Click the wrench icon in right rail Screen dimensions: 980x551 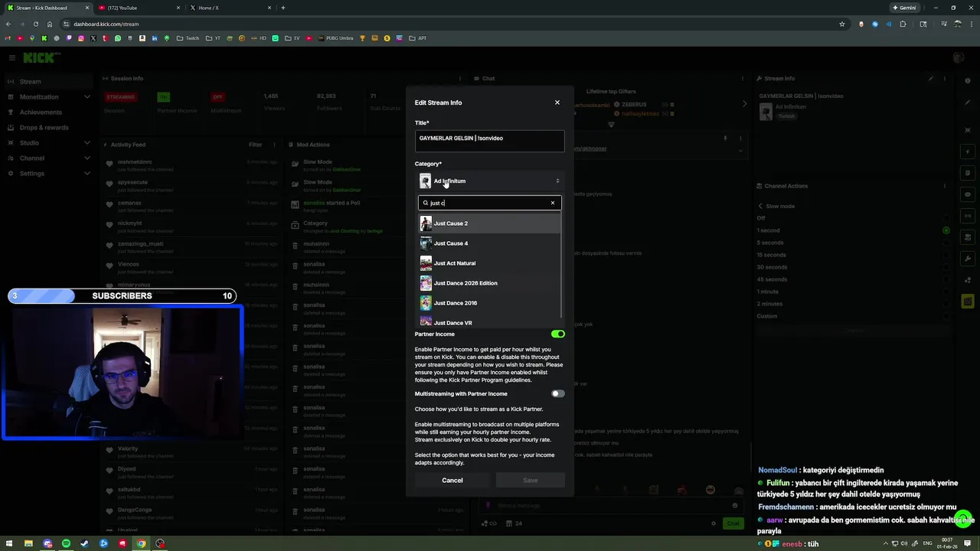click(968, 259)
